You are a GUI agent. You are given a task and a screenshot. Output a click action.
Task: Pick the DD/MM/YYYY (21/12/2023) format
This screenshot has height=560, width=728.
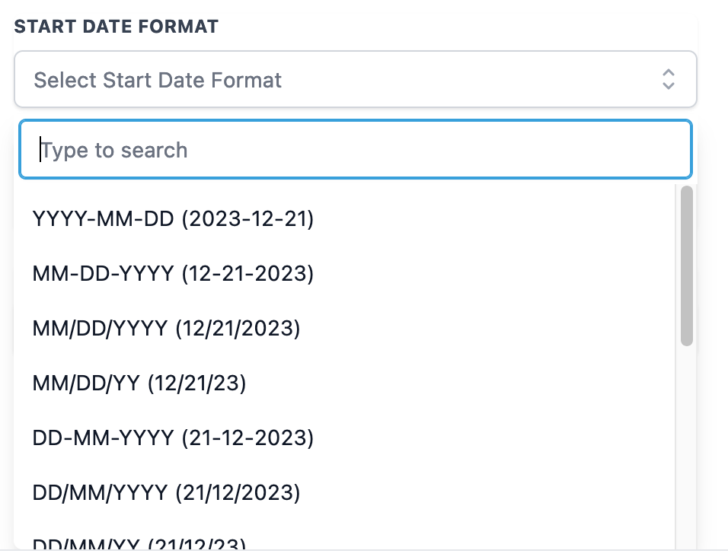tap(166, 493)
